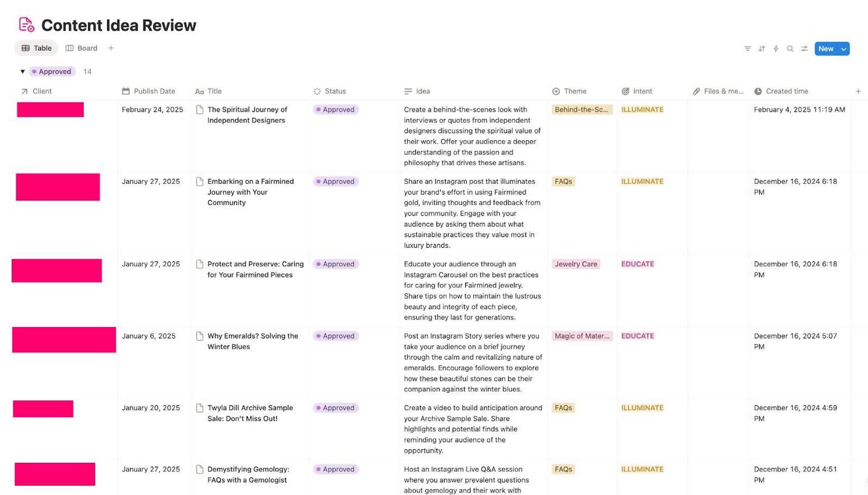
Task: Open Status dropdown for Twyla Dill row
Action: point(336,408)
